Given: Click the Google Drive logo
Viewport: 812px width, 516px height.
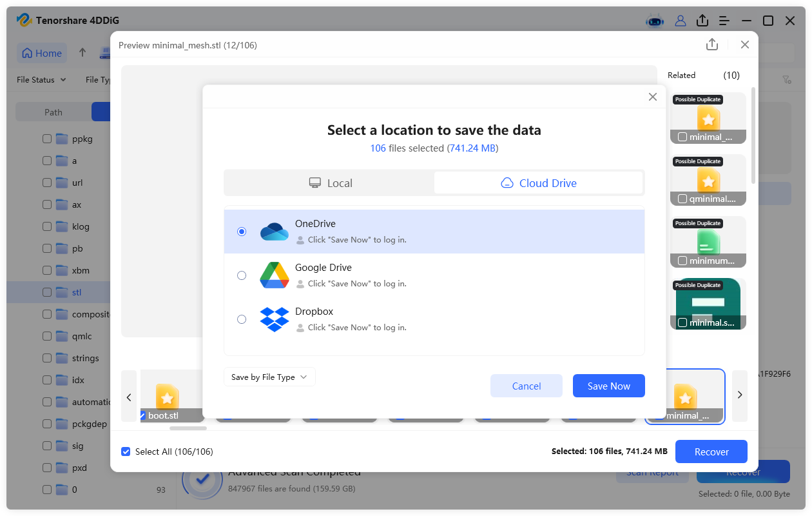Looking at the screenshot, I should pos(275,275).
